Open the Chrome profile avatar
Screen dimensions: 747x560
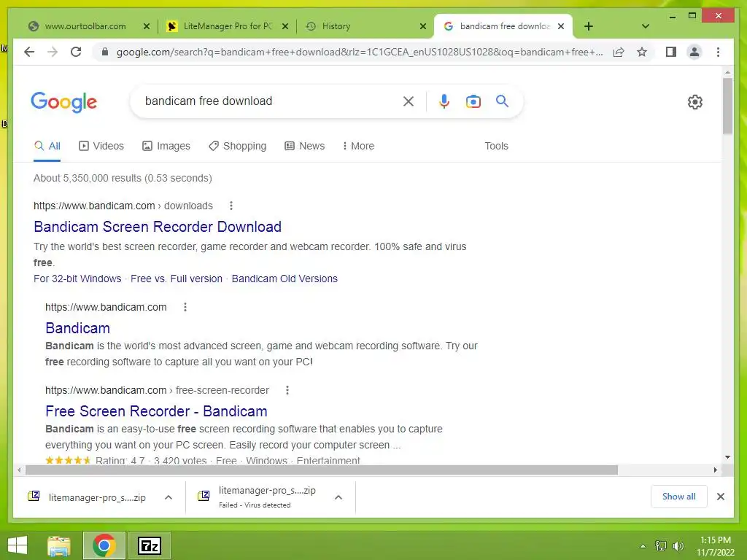pyautogui.click(x=694, y=52)
